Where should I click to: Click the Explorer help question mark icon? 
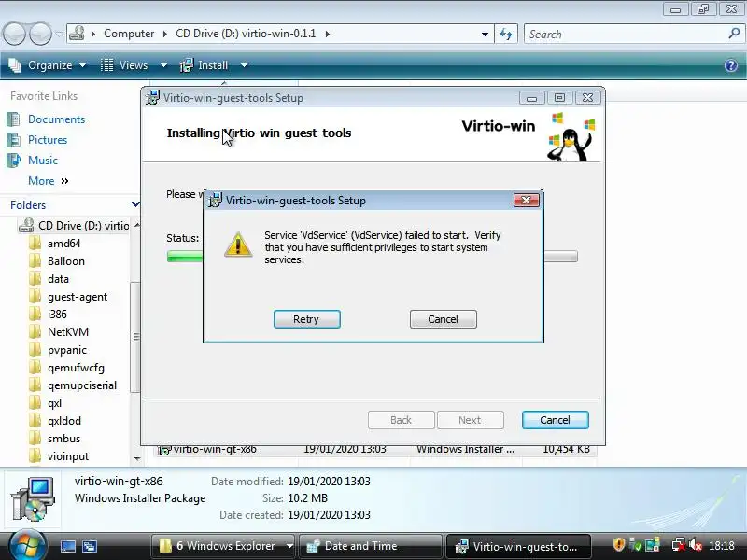click(731, 65)
